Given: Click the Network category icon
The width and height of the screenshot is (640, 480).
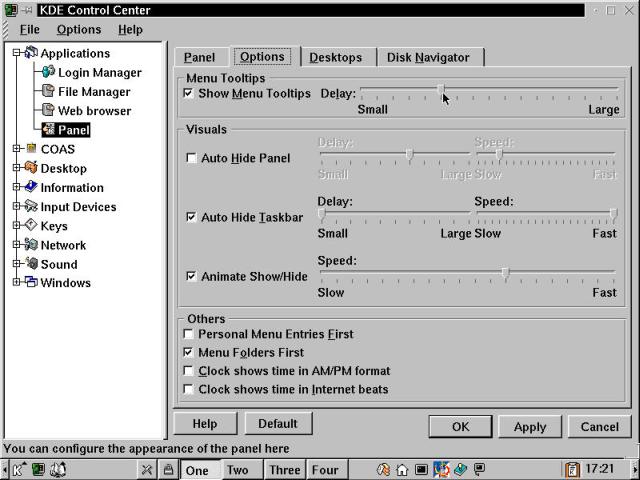Looking at the screenshot, I should (x=31, y=245).
